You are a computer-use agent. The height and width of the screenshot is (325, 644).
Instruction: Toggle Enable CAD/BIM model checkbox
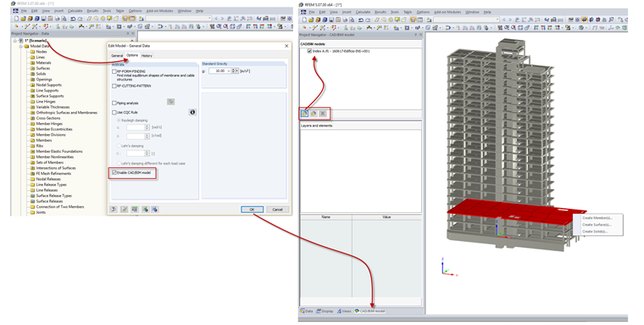tap(114, 173)
